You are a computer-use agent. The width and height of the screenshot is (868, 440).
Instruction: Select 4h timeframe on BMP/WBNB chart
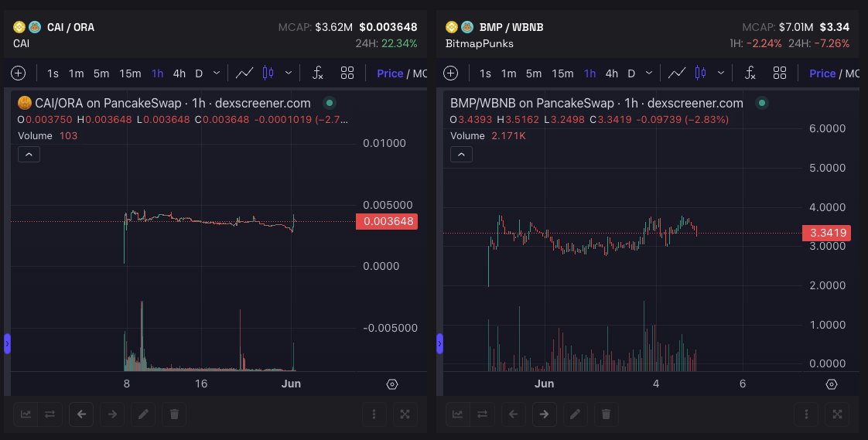pos(612,73)
